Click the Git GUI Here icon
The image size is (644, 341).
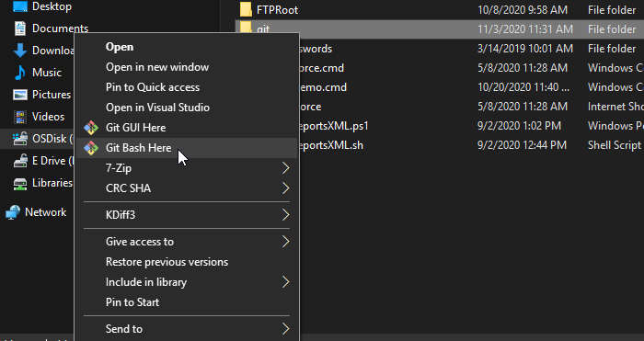pyautogui.click(x=91, y=128)
